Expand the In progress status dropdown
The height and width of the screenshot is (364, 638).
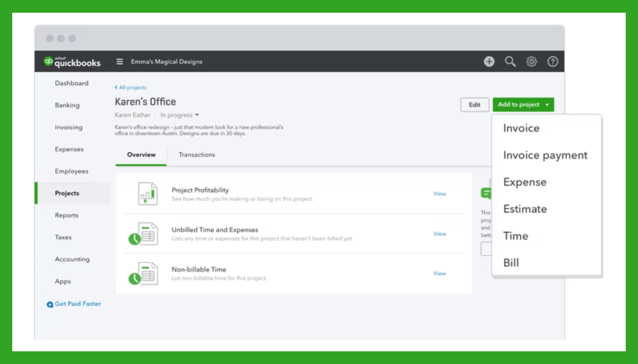point(180,115)
